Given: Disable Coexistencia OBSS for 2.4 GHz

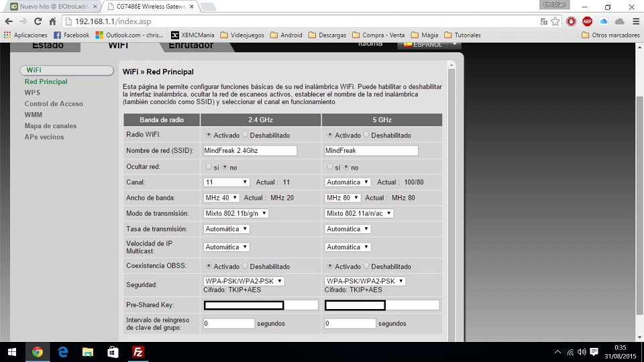Looking at the screenshot, I should point(246,266).
